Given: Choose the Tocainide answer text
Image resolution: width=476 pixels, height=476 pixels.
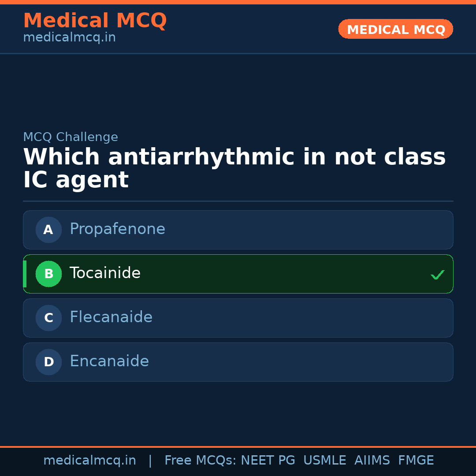Looking at the screenshot, I should pyautogui.click(x=105, y=273).
